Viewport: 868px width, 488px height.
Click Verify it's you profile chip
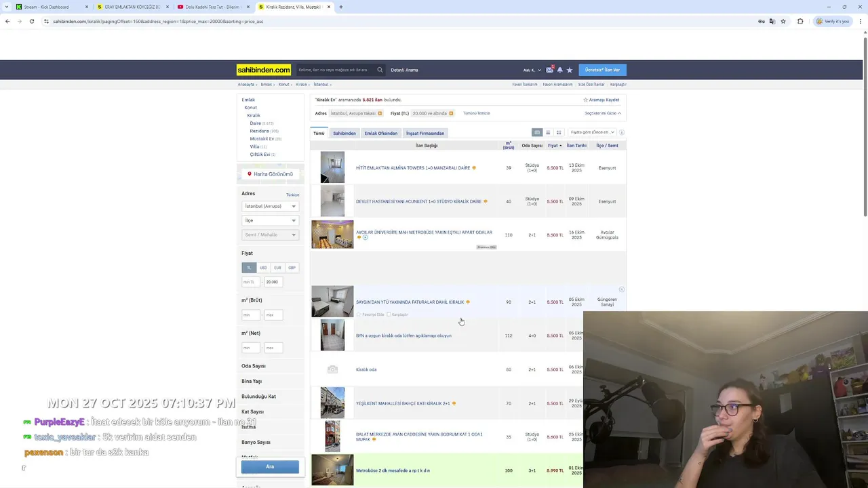pyautogui.click(x=833, y=21)
